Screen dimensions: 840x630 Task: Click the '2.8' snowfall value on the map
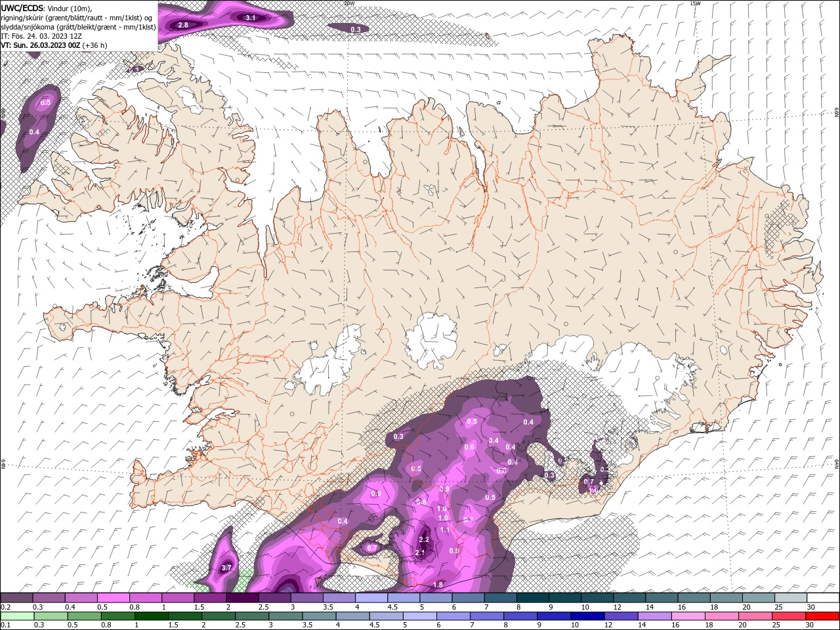point(183,25)
